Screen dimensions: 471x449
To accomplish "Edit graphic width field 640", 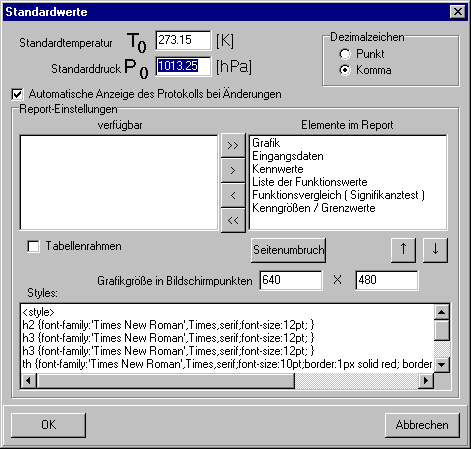I will 291,280.
